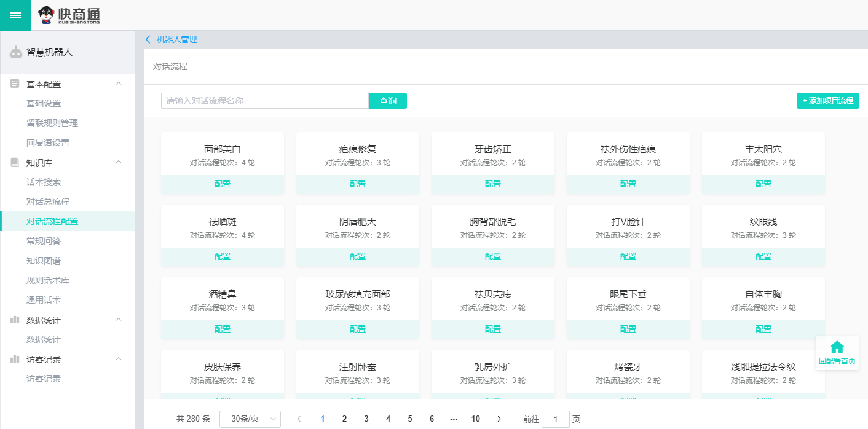
Task: Click the hamburger menu icon
Action: 15,15
